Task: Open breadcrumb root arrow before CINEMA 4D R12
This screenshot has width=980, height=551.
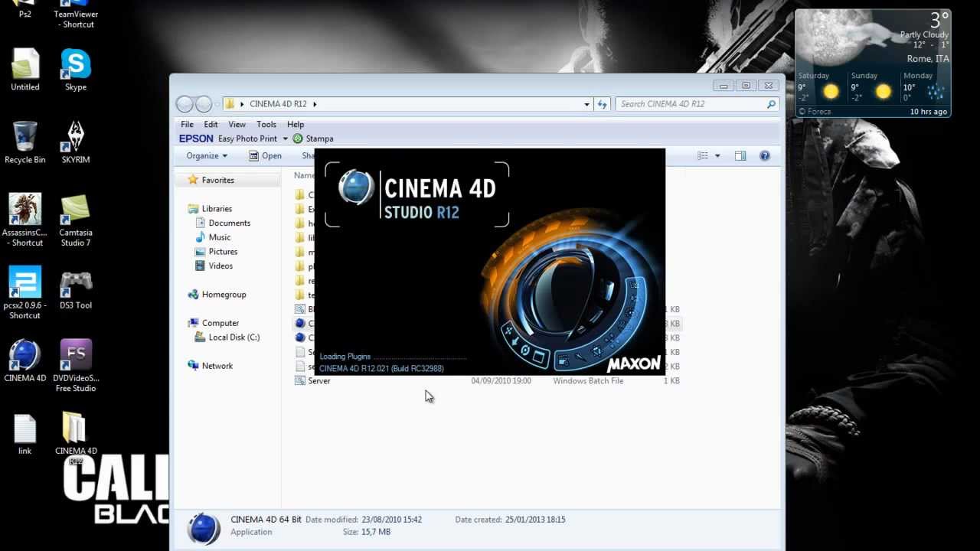Action: pos(242,104)
